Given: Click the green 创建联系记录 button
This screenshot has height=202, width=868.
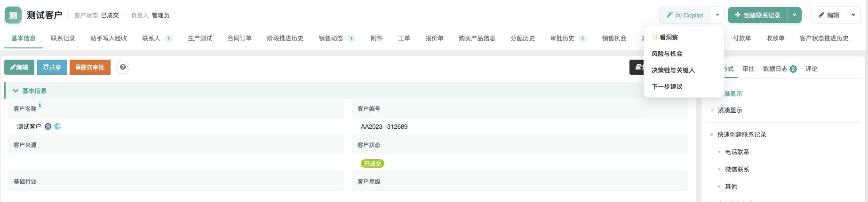Looking at the screenshot, I should click(x=757, y=15).
